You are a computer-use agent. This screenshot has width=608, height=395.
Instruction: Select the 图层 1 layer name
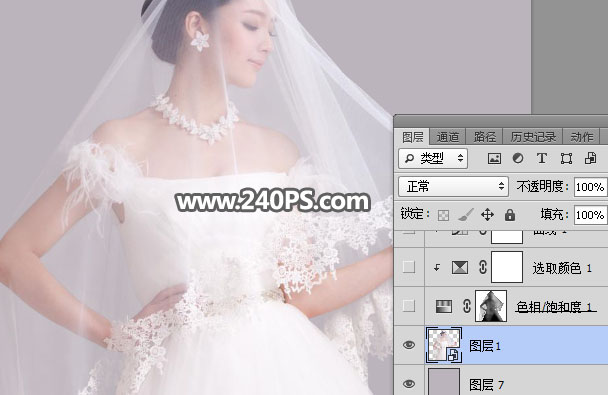(485, 345)
